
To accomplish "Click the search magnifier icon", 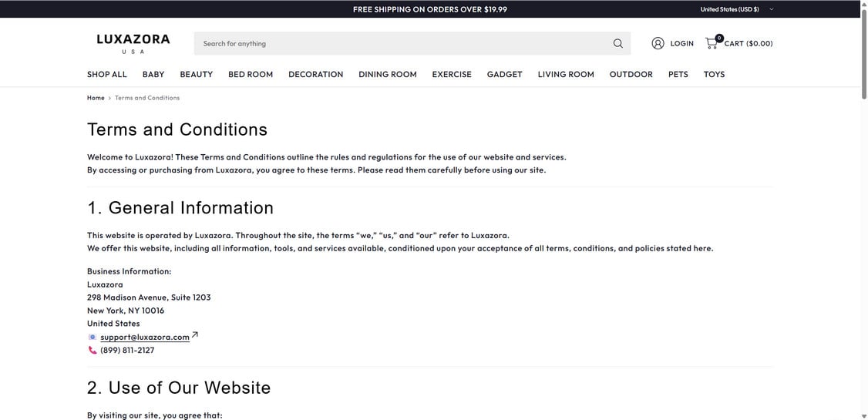I will point(617,44).
